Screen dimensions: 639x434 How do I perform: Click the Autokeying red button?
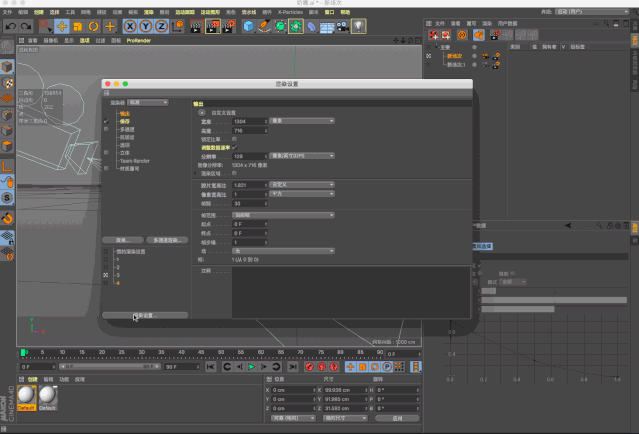[322, 367]
